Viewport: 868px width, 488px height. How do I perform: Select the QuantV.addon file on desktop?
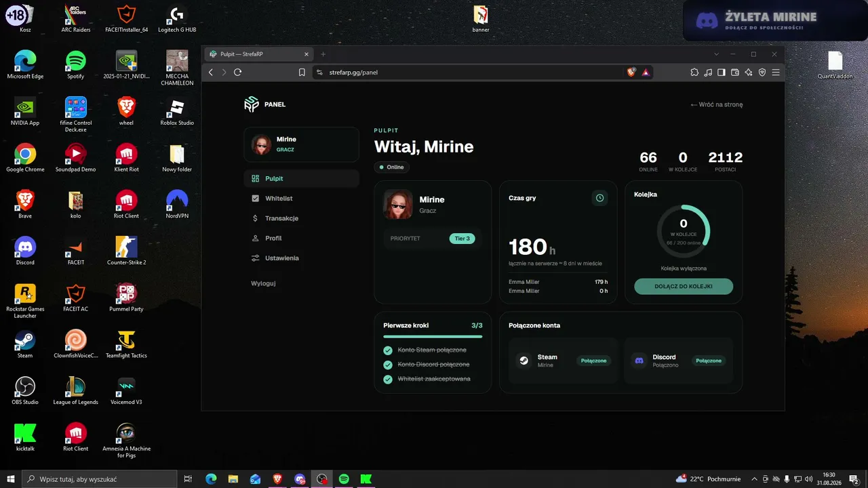pos(835,65)
